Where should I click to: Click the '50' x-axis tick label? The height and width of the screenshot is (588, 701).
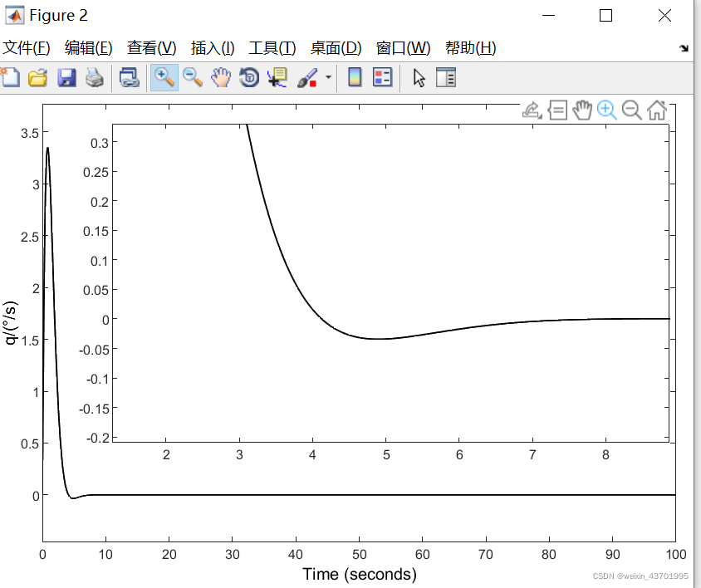point(360,555)
